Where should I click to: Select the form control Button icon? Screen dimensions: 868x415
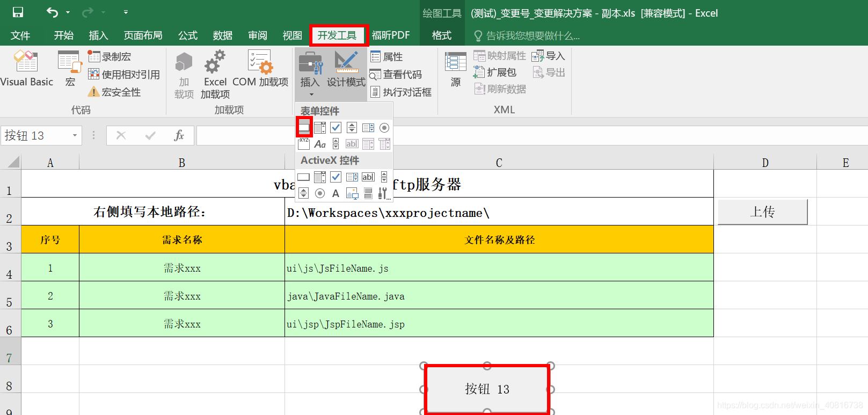tap(304, 127)
